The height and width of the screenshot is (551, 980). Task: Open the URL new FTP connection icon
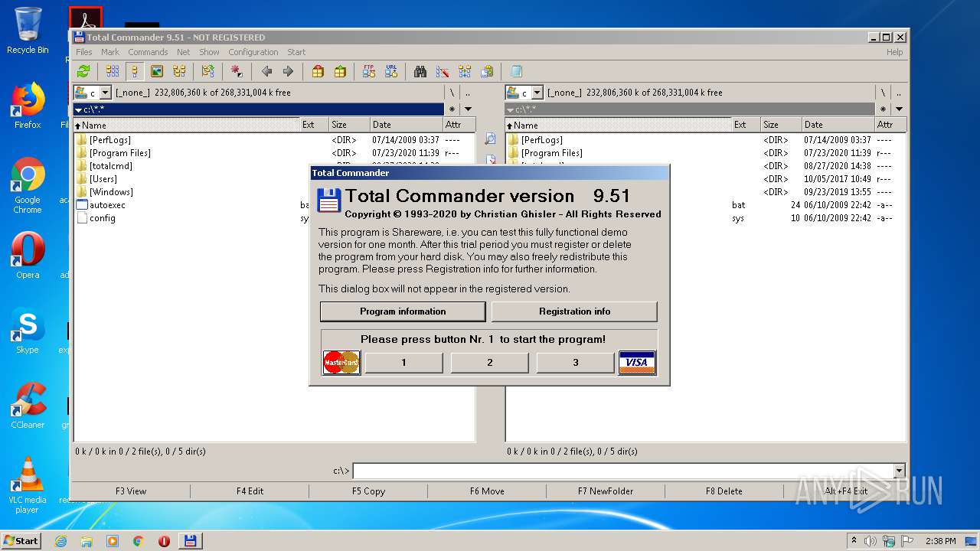391,71
